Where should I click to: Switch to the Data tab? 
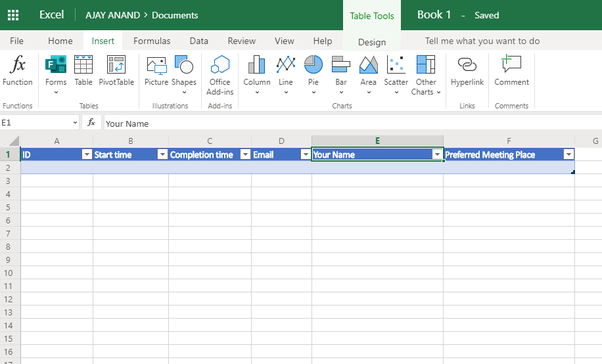pos(199,41)
